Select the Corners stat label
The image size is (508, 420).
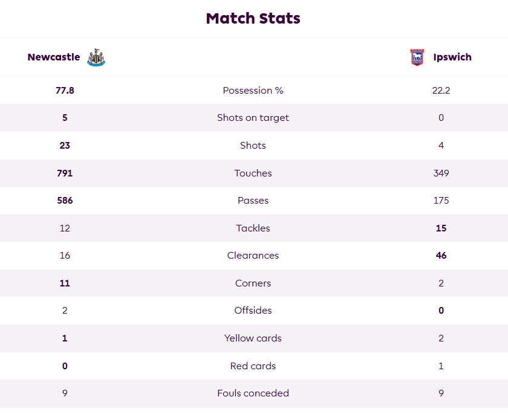tap(253, 283)
